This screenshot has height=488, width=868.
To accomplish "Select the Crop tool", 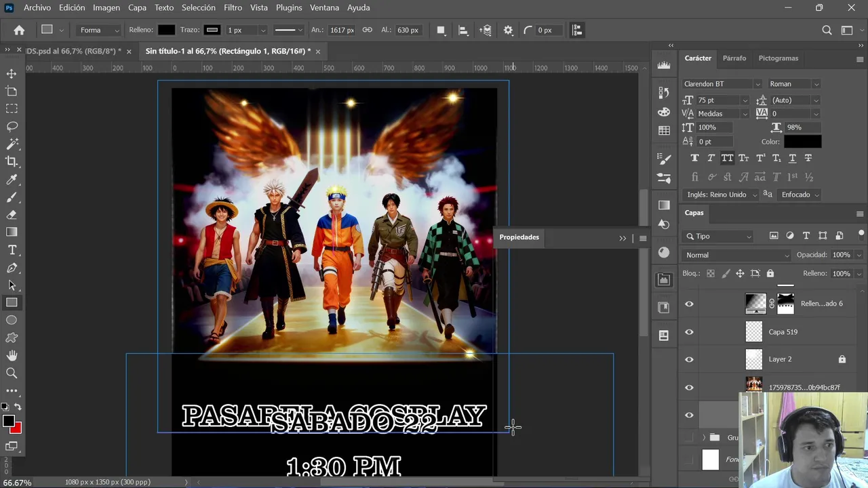I will (12, 161).
